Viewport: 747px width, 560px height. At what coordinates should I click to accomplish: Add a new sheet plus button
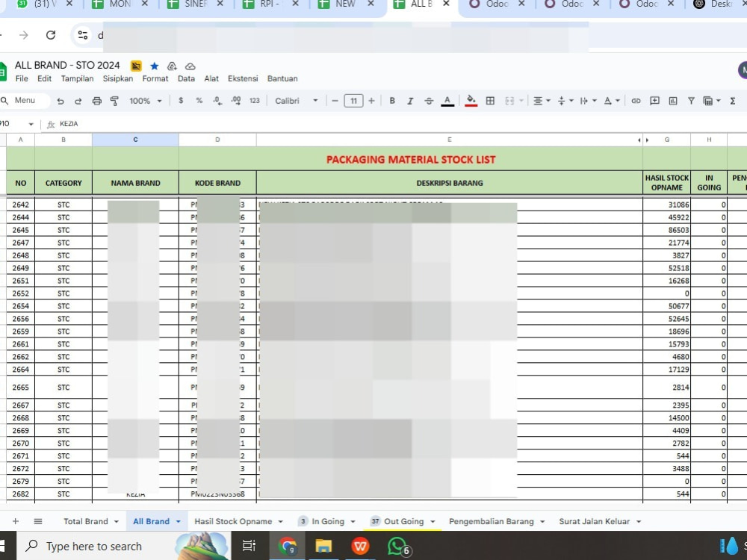15,521
